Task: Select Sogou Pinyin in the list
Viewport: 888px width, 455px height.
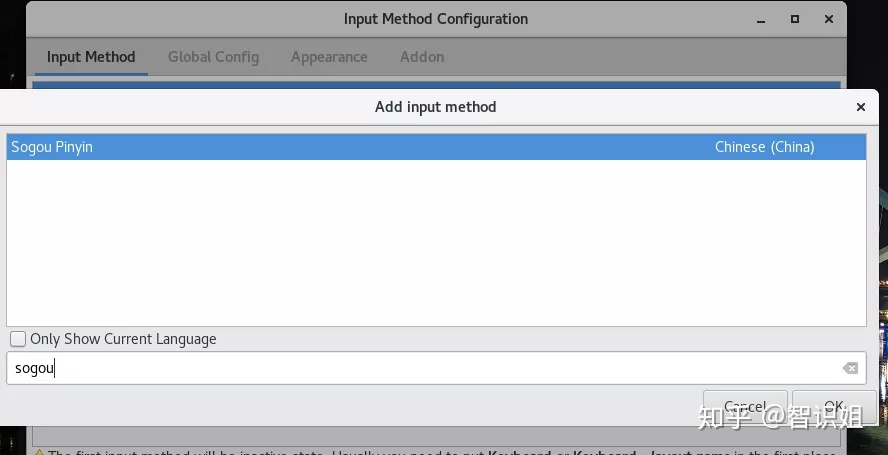Action: pyautogui.click(x=436, y=147)
